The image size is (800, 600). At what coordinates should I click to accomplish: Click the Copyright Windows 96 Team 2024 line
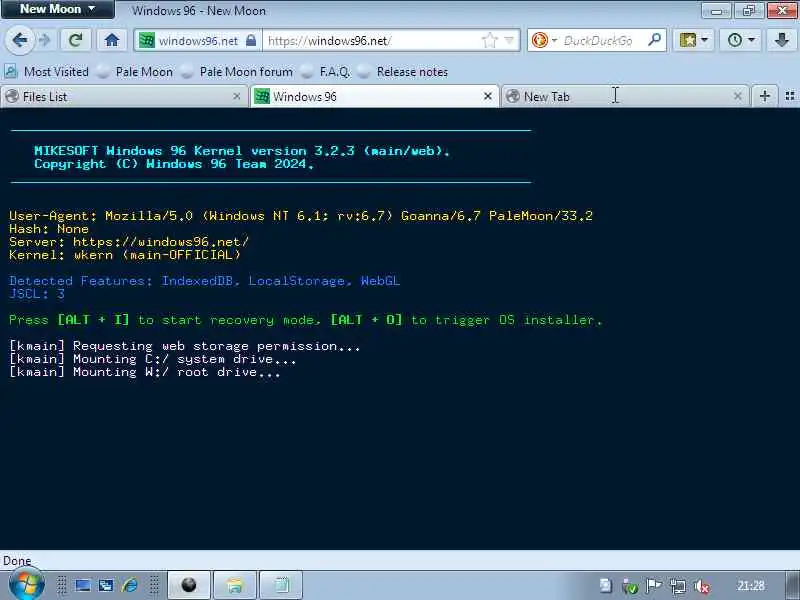pyautogui.click(x=173, y=164)
